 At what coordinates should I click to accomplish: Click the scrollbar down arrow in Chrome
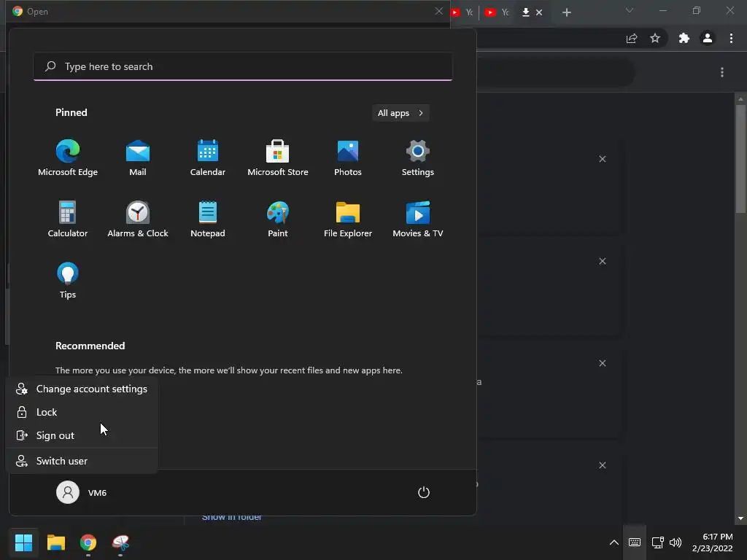(x=740, y=518)
